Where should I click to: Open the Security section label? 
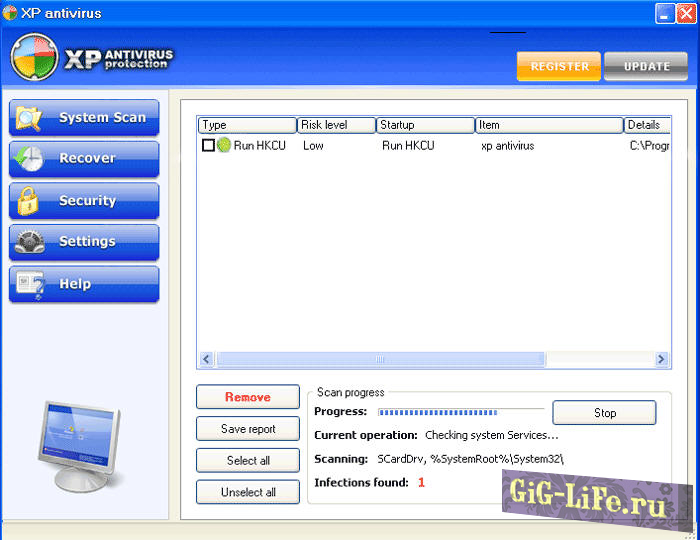87,201
